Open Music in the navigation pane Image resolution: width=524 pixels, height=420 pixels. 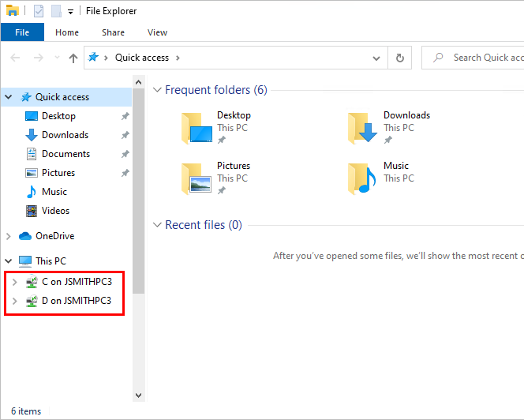click(x=54, y=192)
